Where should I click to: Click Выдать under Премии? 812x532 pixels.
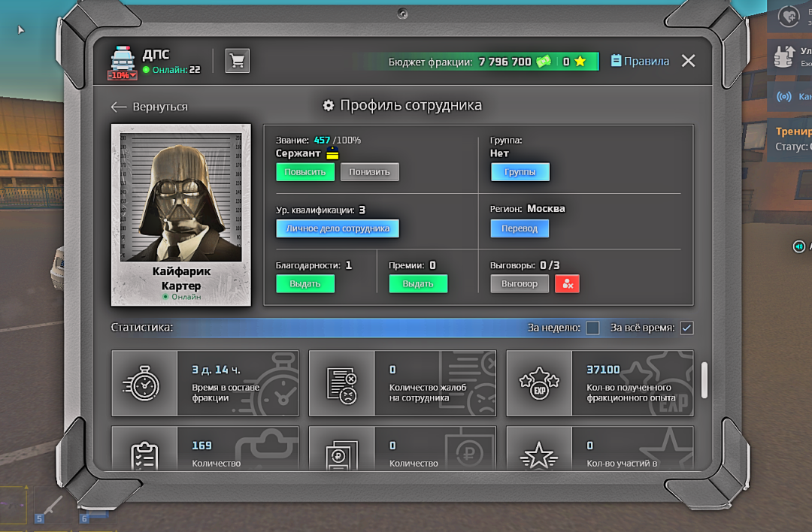click(418, 283)
